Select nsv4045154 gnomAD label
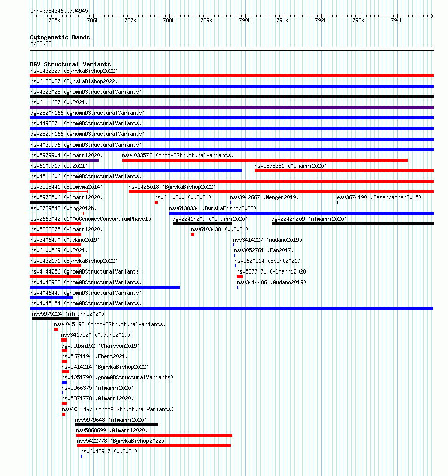448x476 pixels. tap(86, 304)
